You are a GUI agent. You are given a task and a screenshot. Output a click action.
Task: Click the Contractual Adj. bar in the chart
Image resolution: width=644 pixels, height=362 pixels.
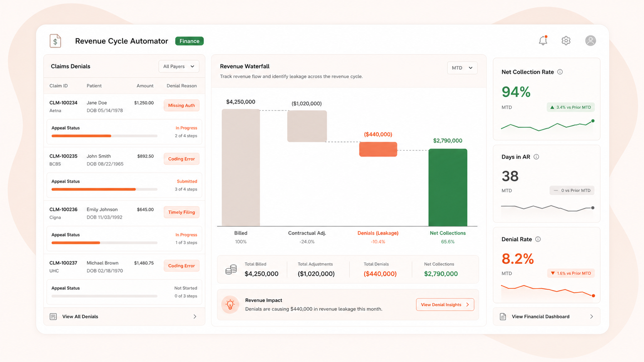(307, 126)
